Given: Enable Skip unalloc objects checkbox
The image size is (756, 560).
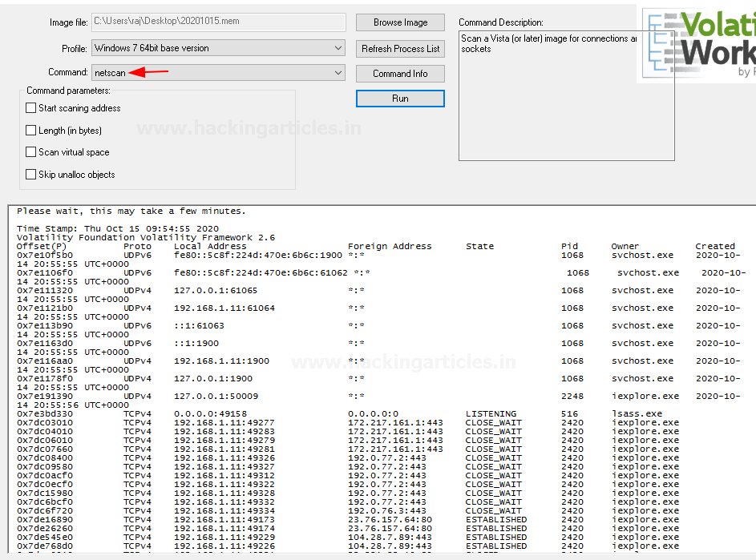Looking at the screenshot, I should [x=31, y=175].
